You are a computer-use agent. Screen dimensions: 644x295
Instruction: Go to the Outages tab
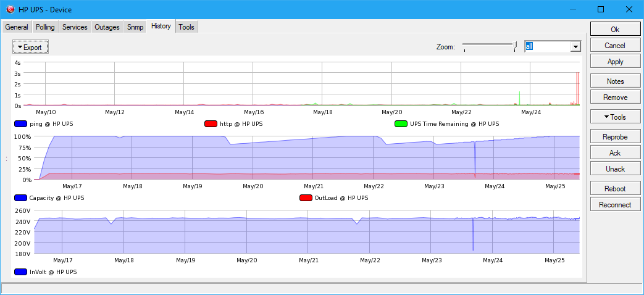[107, 27]
